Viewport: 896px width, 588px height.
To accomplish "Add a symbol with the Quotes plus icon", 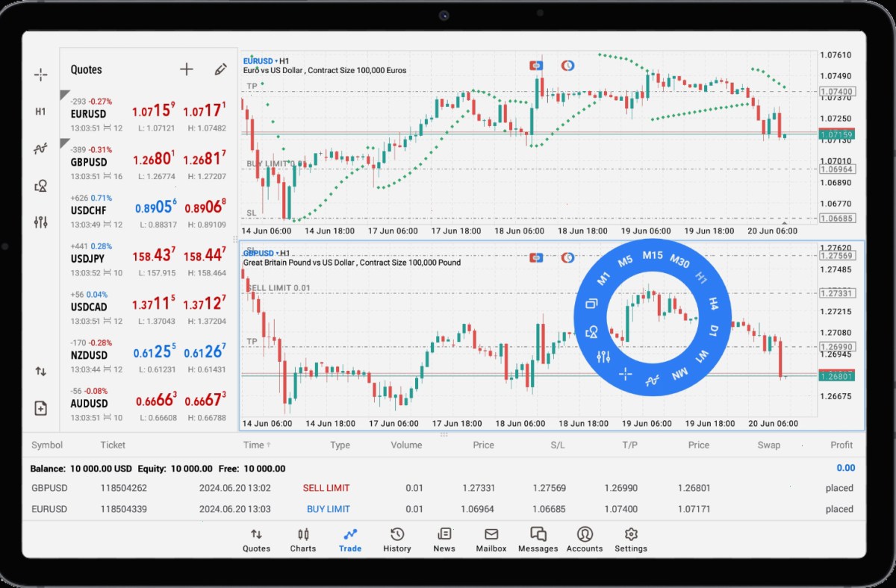I will coord(187,69).
